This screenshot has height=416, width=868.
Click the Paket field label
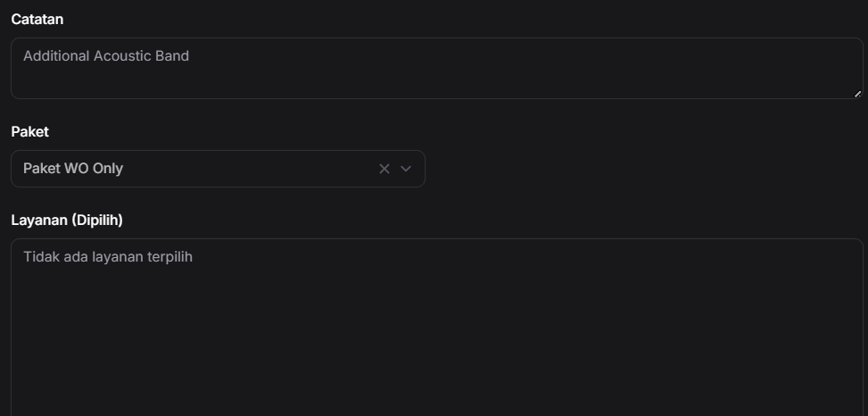click(x=29, y=131)
